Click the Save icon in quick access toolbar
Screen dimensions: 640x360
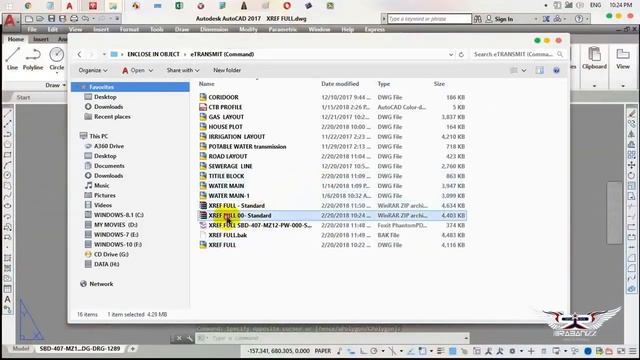pos(51,19)
